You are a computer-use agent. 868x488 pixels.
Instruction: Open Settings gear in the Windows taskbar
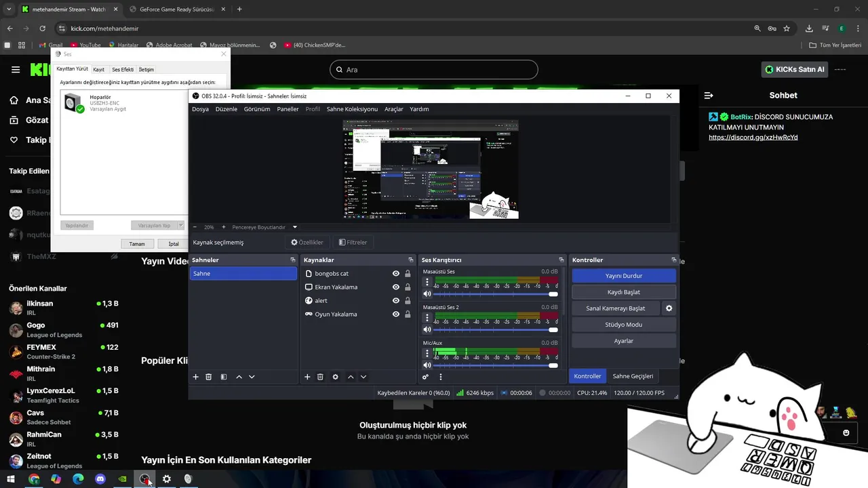coord(166,479)
